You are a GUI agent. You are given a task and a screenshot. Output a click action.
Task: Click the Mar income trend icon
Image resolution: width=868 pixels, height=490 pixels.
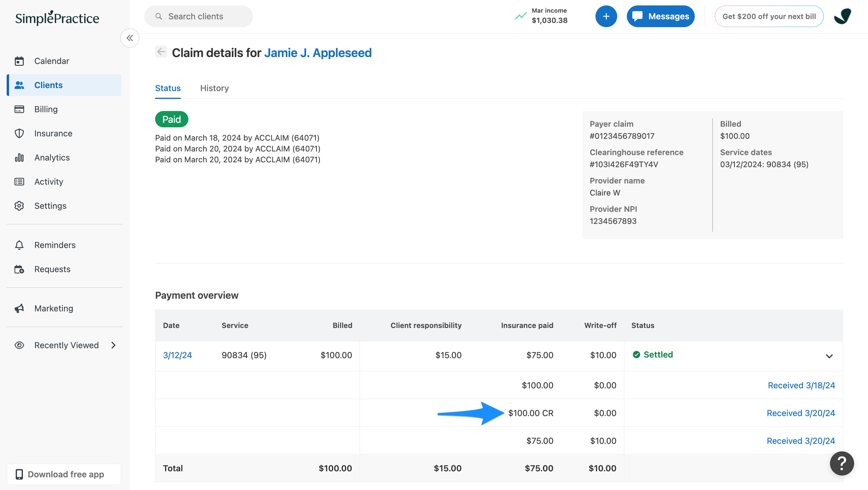pos(521,16)
